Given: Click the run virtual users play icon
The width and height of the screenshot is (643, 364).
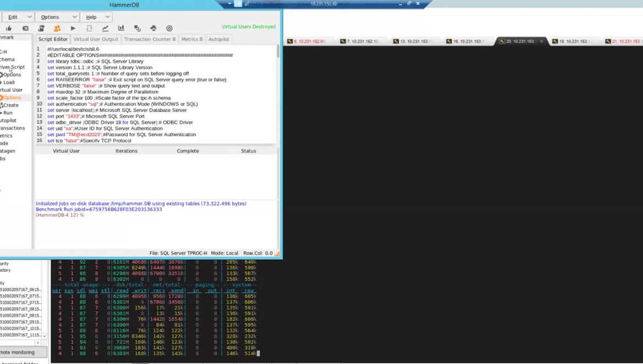Looking at the screenshot, I should [73, 28].
